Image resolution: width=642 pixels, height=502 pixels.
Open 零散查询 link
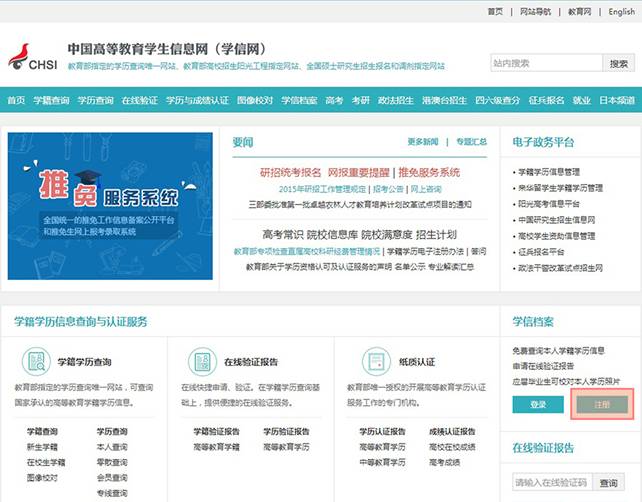coord(112,463)
